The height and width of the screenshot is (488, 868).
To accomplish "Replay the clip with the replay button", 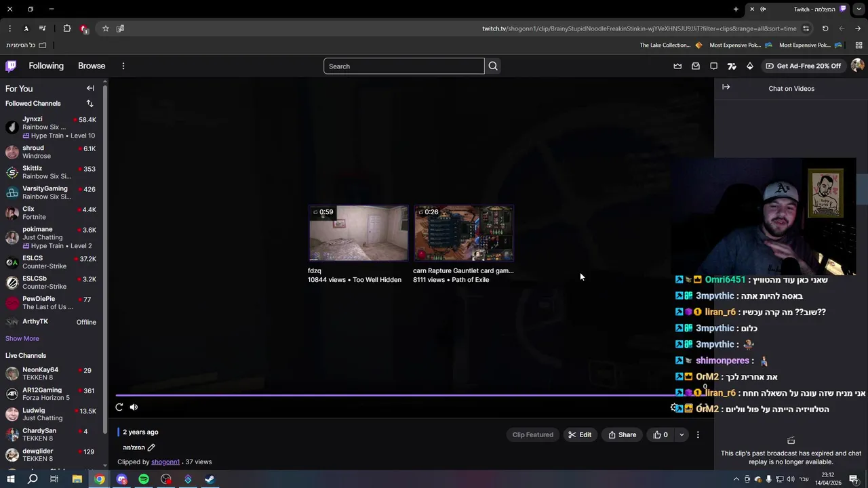I will click(x=119, y=407).
